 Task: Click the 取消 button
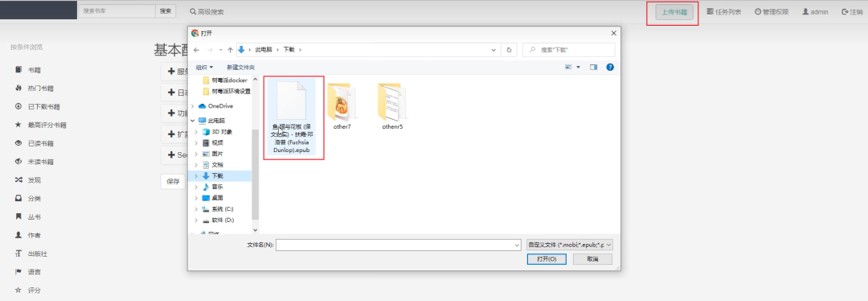592,259
